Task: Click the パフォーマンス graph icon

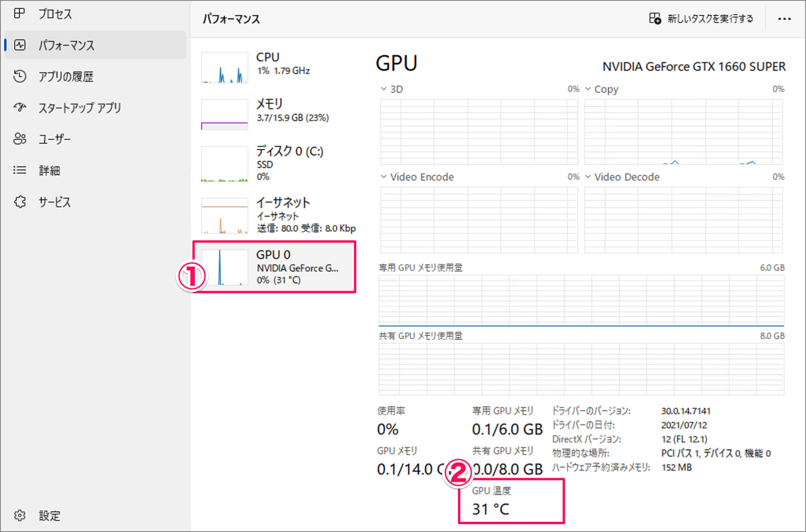Action: click(x=20, y=45)
